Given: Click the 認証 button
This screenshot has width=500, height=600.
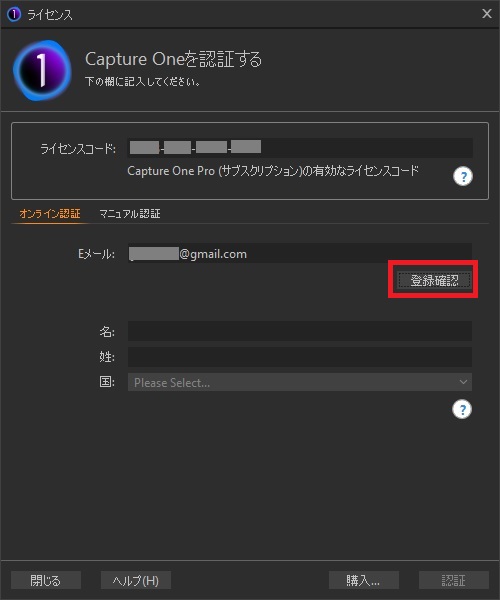Looking at the screenshot, I should (454, 580).
